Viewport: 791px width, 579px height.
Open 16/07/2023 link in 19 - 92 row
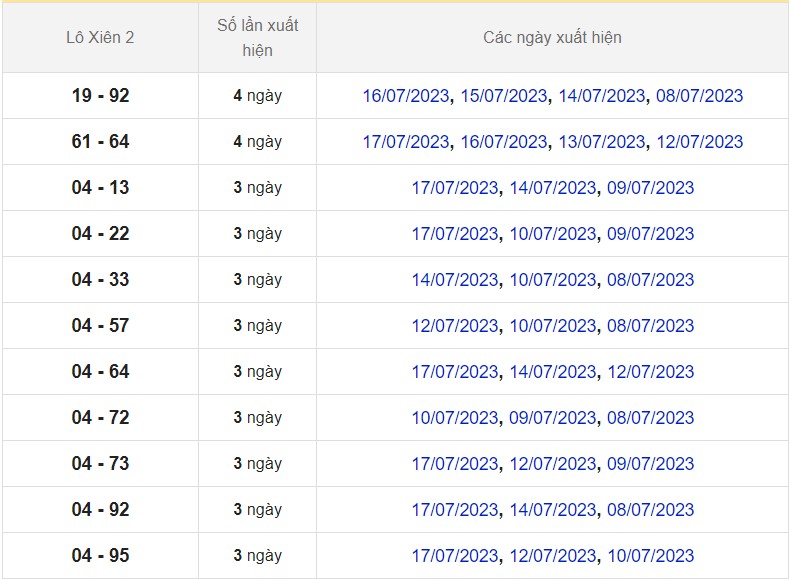pyautogui.click(x=405, y=96)
